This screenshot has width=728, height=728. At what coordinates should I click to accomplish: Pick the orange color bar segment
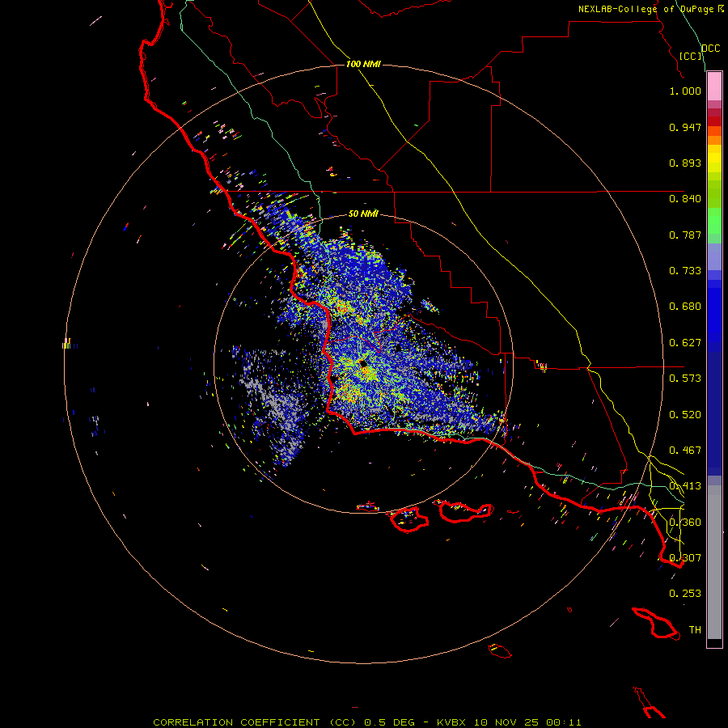click(x=714, y=140)
